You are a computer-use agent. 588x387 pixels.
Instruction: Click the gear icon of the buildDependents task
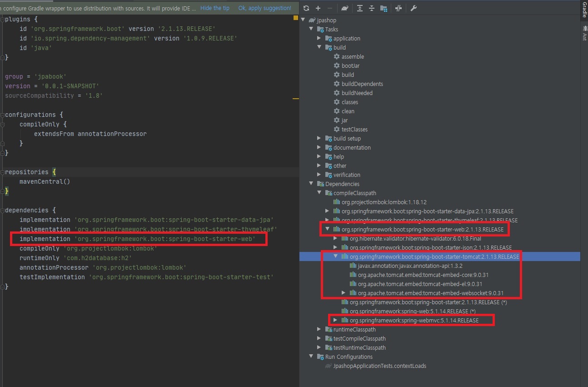tap(337, 84)
